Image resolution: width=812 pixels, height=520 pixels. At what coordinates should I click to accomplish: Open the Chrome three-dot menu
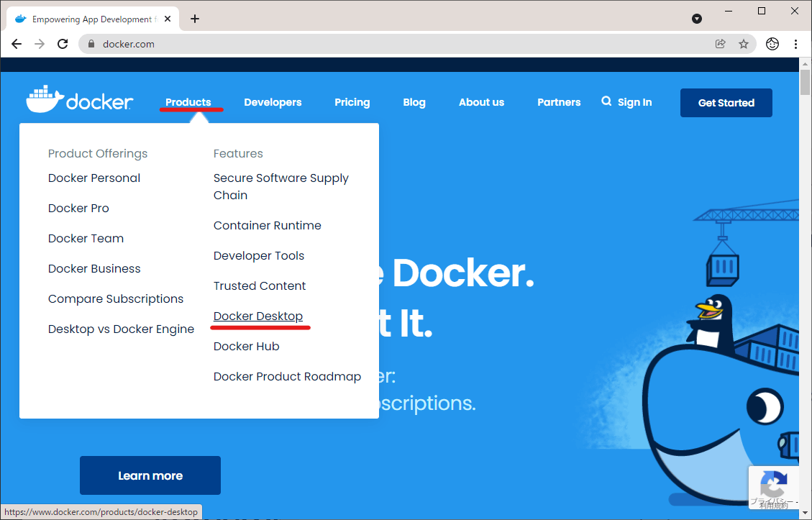point(796,44)
